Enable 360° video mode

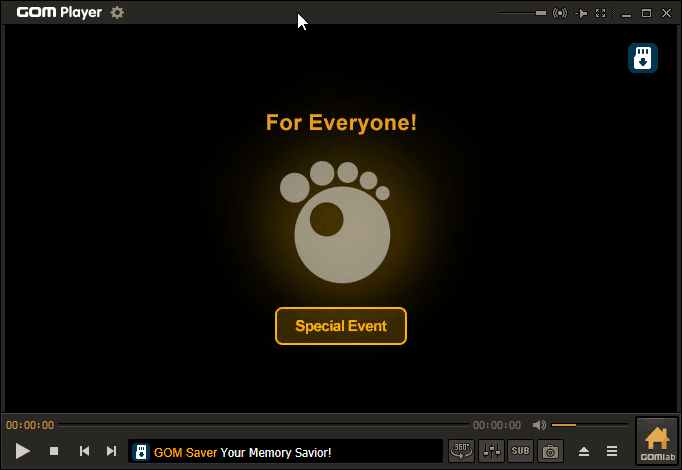click(461, 451)
